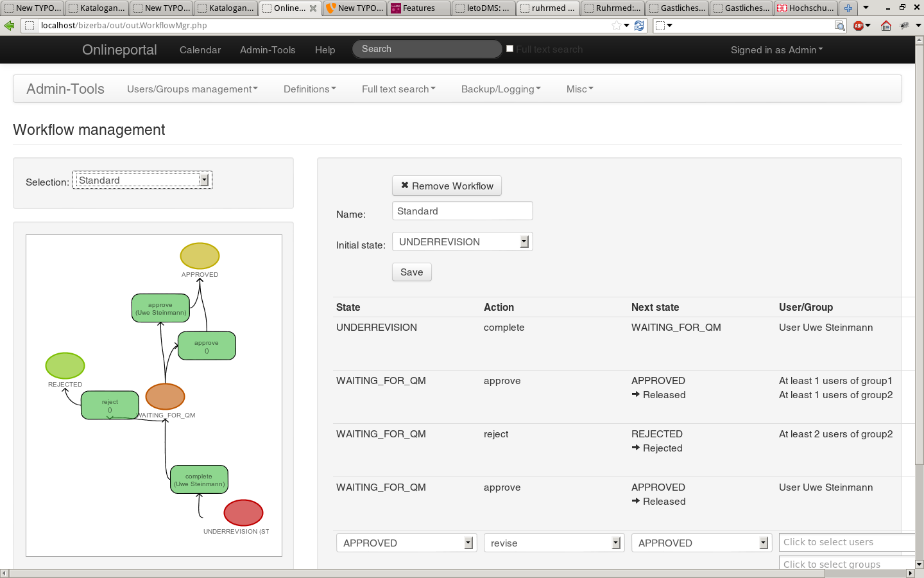Click the green browser back arrow
The image size is (924, 578).
[9, 26]
